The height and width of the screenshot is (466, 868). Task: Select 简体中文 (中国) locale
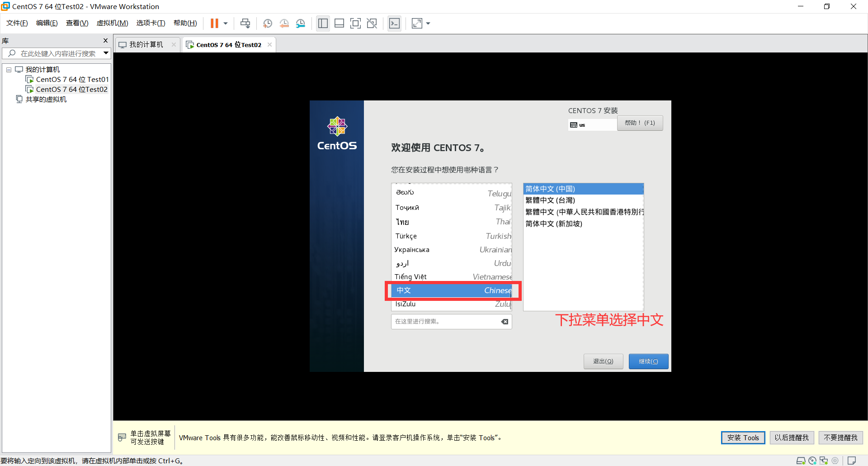(583, 189)
